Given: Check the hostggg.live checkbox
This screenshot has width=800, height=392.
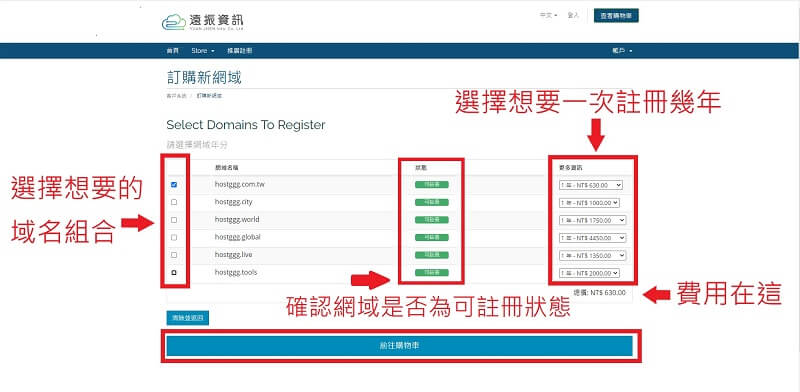Looking at the screenshot, I should click(174, 255).
